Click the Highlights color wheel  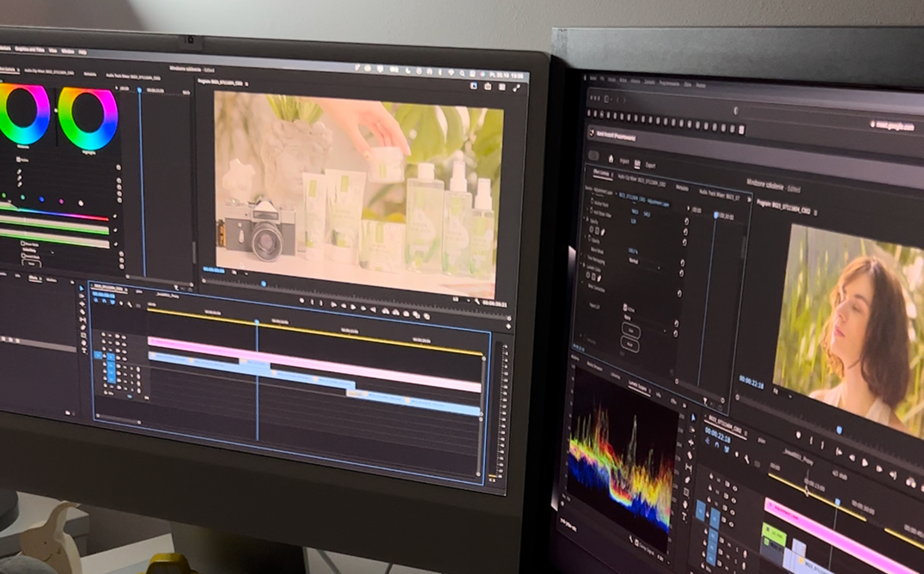coord(88,118)
